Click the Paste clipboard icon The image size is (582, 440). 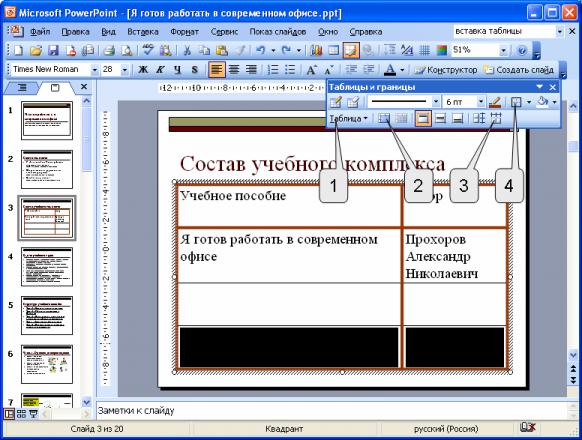pyautogui.click(x=222, y=50)
